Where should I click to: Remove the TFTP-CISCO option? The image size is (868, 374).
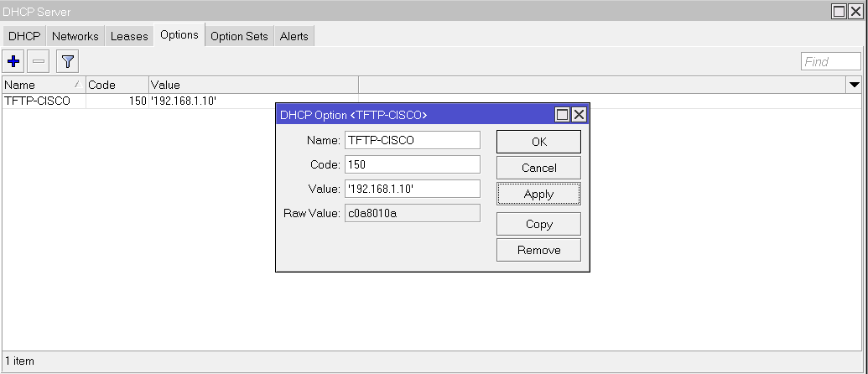(538, 250)
